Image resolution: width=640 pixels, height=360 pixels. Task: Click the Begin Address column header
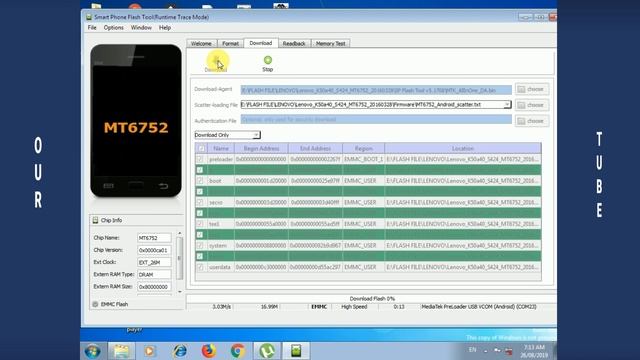coord(261,149)
